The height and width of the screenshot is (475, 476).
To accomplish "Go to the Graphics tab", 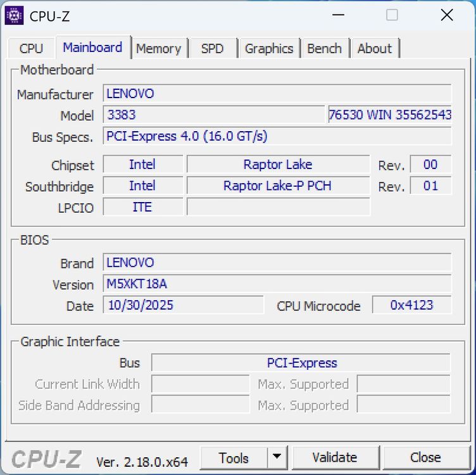I will [x=269, y=49].
